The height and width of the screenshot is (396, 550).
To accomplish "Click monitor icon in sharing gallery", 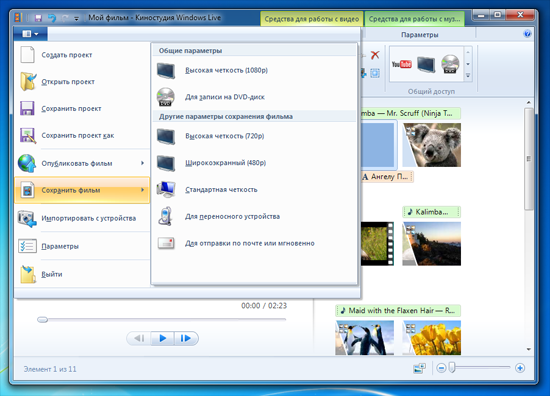I will [x=426, y=65].
